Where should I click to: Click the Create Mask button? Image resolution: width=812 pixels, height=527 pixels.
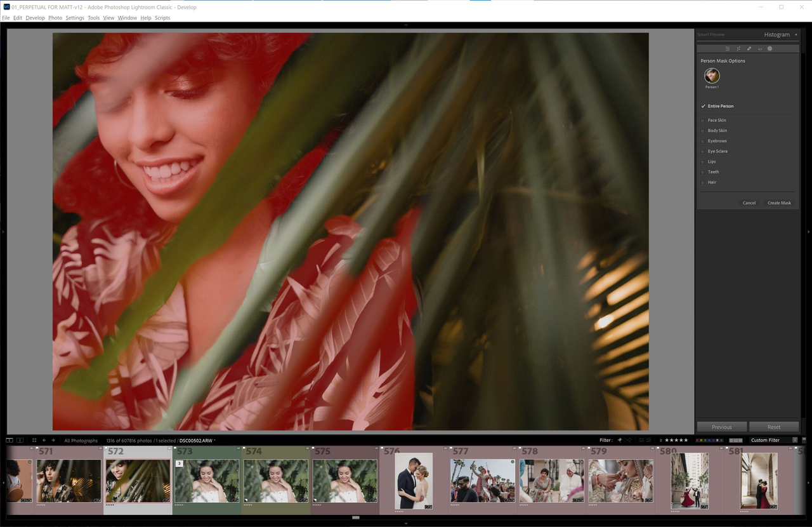pos(779,203)
